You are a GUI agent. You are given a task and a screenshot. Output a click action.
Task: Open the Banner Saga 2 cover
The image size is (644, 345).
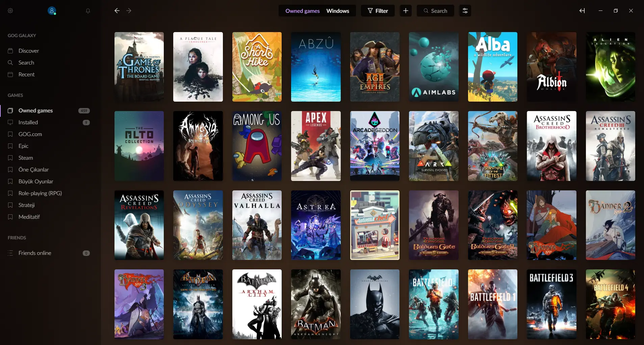pyautogui.click(x=611, y=225)
